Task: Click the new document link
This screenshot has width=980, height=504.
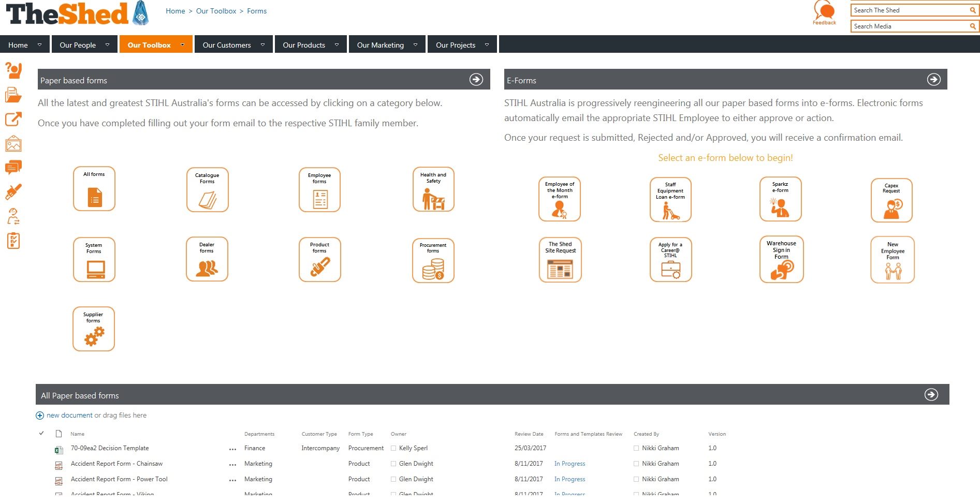Action: coord(69,415)
